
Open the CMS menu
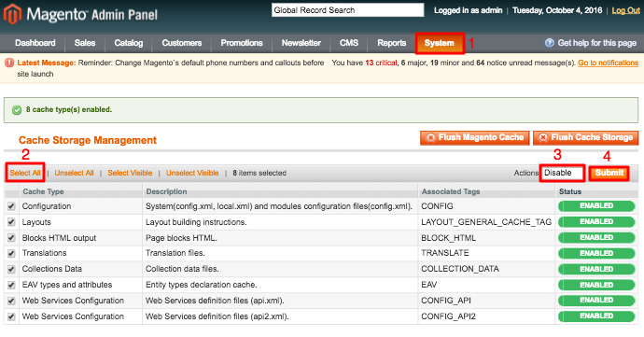click(x=349, y=43)
